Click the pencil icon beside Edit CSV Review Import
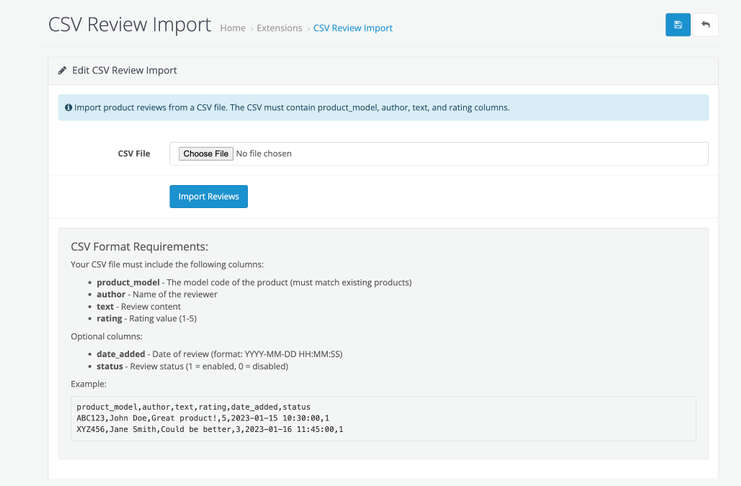This screenshot has height=486, width=741. (x=62, y=70)
